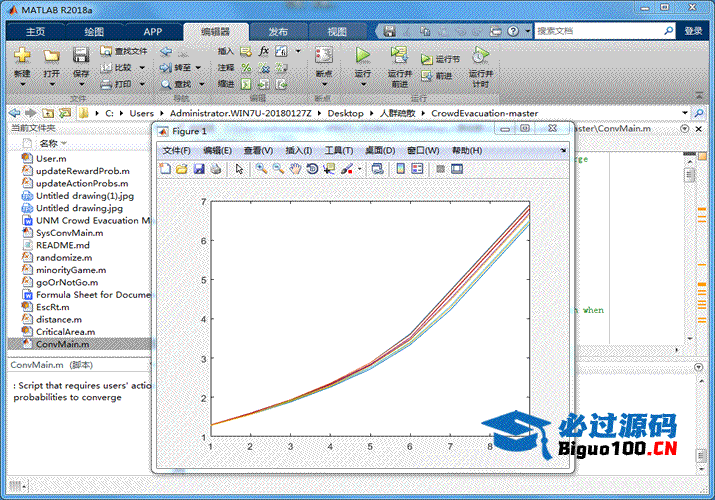Click the Rotate 3D tool in Figure toolbar
This screenshot has width=715, height=500.
tap(312, 169)
